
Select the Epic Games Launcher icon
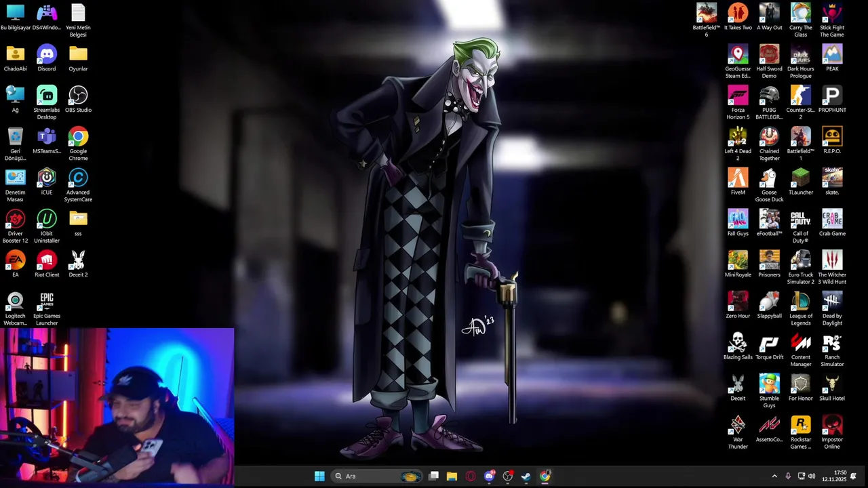pos(47,301)
